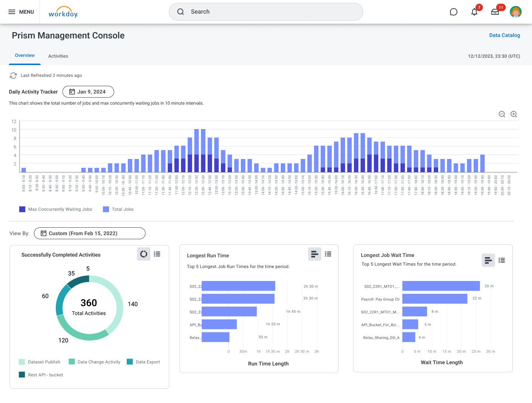Select the Overview tab
The height and width of the screenshot is (403, 532).
pos(25,55)
